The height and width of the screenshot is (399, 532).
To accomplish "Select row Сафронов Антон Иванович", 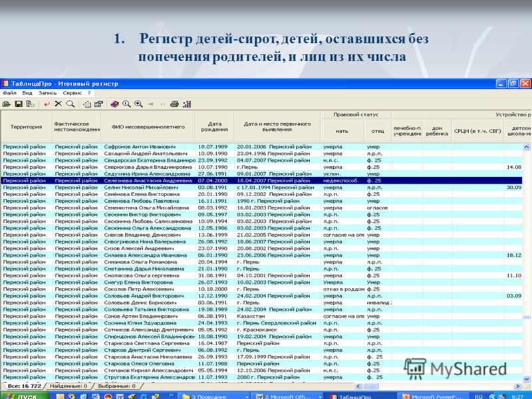I will point(261,147).
